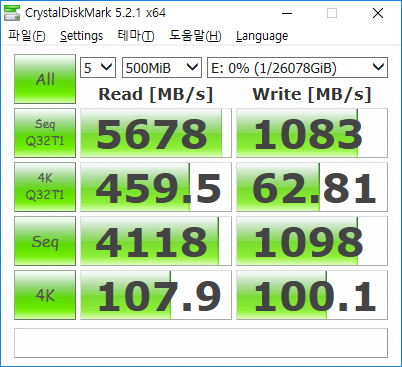
Task: Expand the 500MiB test size dropdown
Action: (162, 68)
